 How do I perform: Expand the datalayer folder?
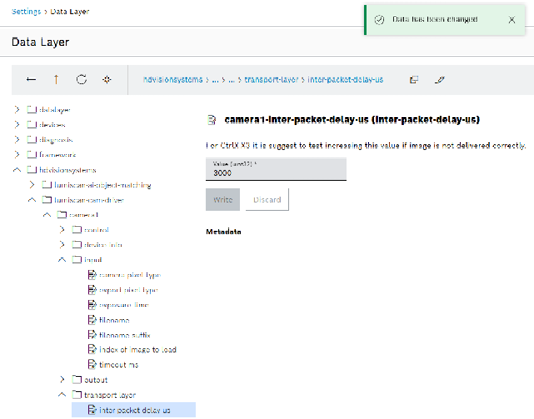(x=17, y=109)
